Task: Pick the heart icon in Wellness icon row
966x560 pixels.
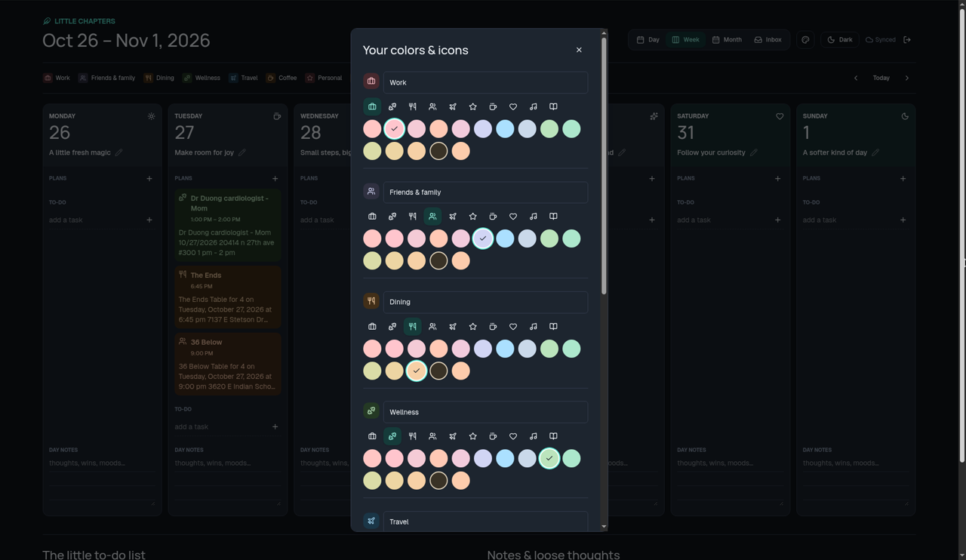Action: [513, 436]
